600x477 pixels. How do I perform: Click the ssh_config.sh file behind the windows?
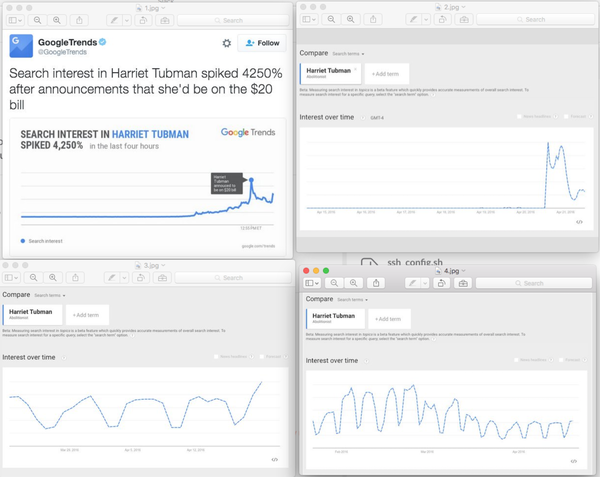pos(415,262)
